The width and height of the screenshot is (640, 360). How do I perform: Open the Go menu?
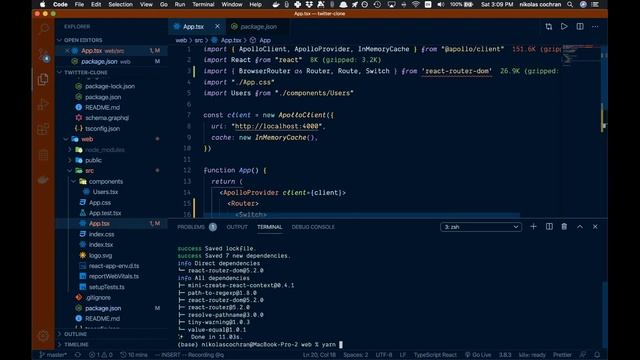click(x=164, y=4)
